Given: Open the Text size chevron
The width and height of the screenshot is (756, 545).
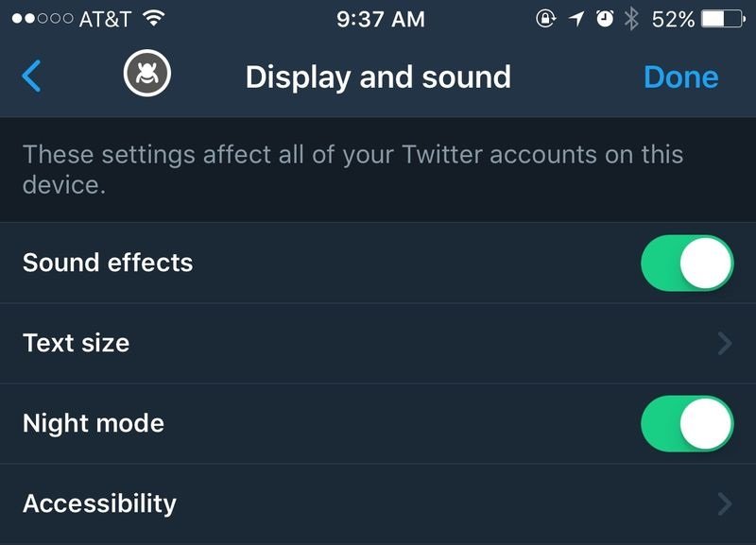Looking at the screenshot, I should coord(725,343).
